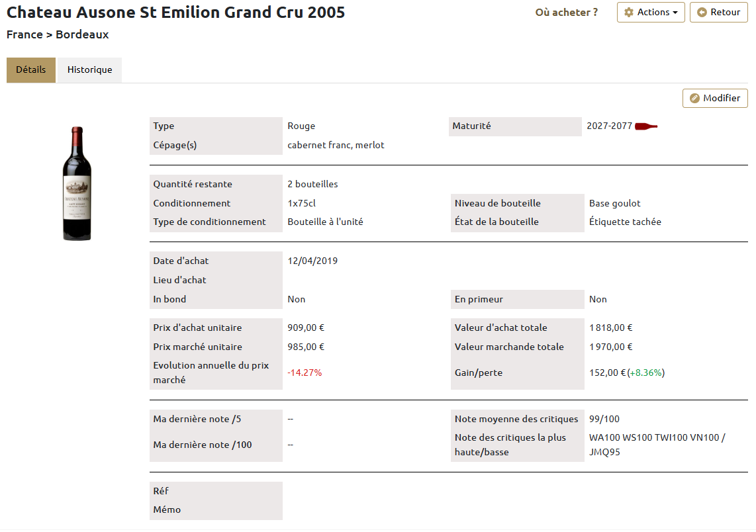The width and height of the screenshot is (756, 532).
Task: Click the France breadcrumb link
Action: tap(24, 34)
